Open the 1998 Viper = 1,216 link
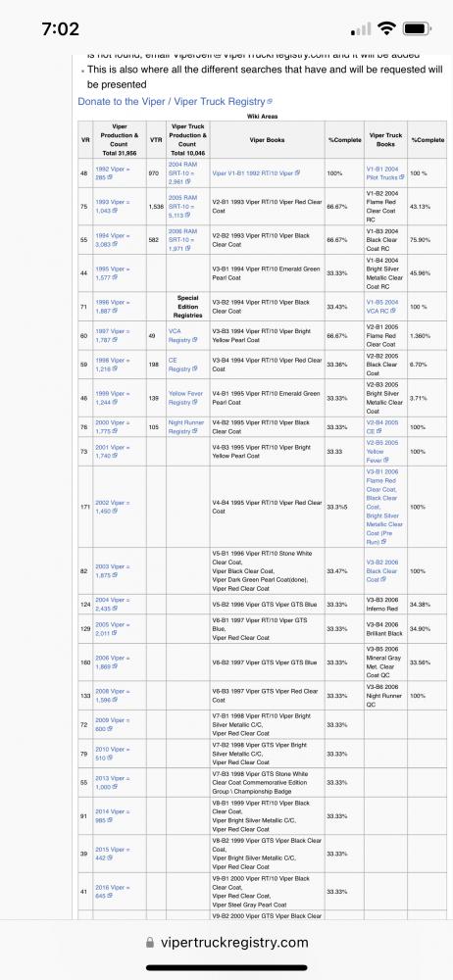Image resolution: width=453 pixels, height=980 pixels. pyautogui.click(x=112, y=365)
